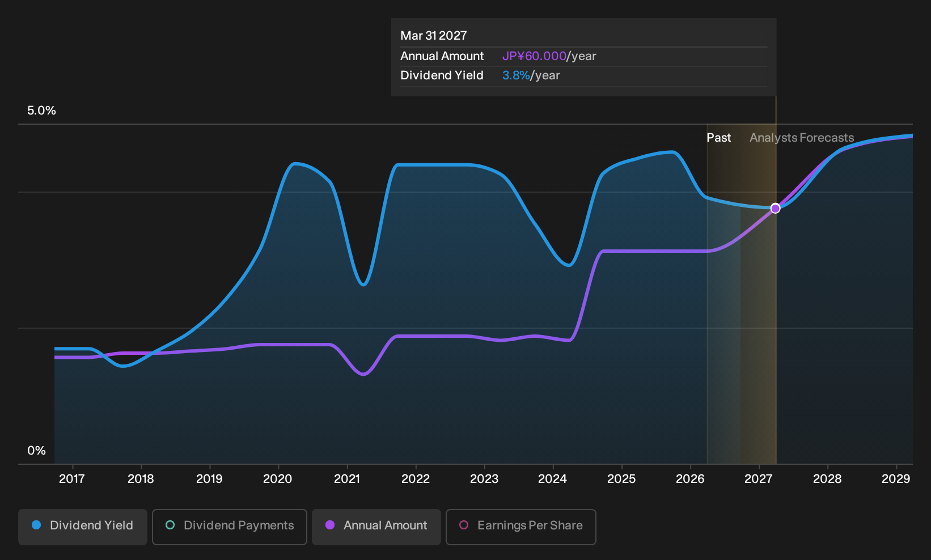Click the Analysts Forecasts label

click(802, 138)
